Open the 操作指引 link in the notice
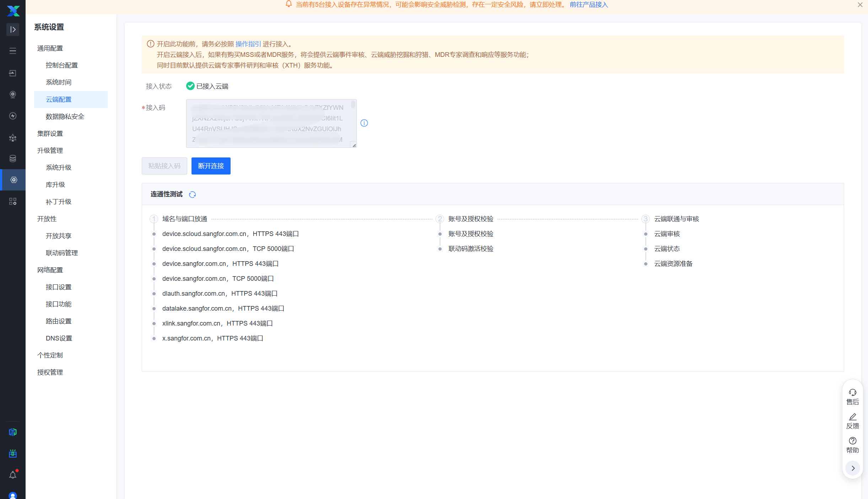This screenshot has width=868, height=499. (x=248, y=44)
